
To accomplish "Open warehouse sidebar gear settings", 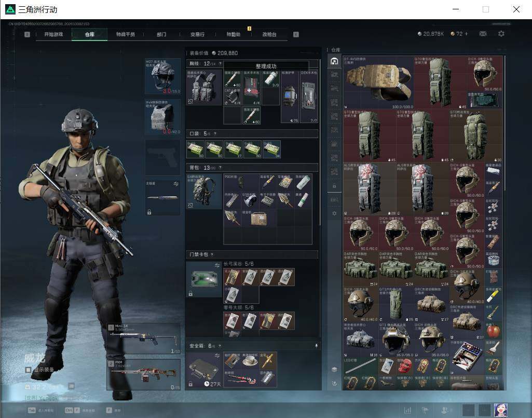I will [x=334, y=213].
